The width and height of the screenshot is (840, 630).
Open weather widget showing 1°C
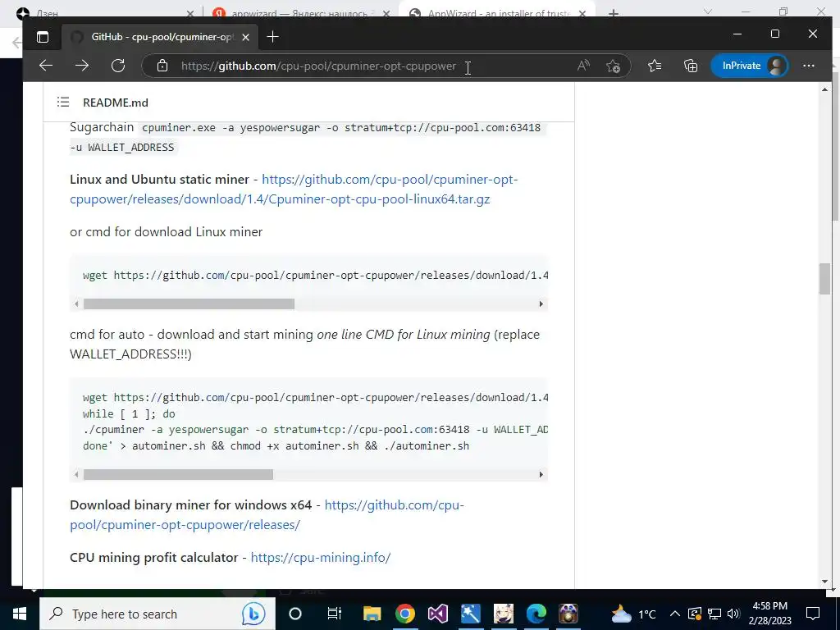point(633,614)
